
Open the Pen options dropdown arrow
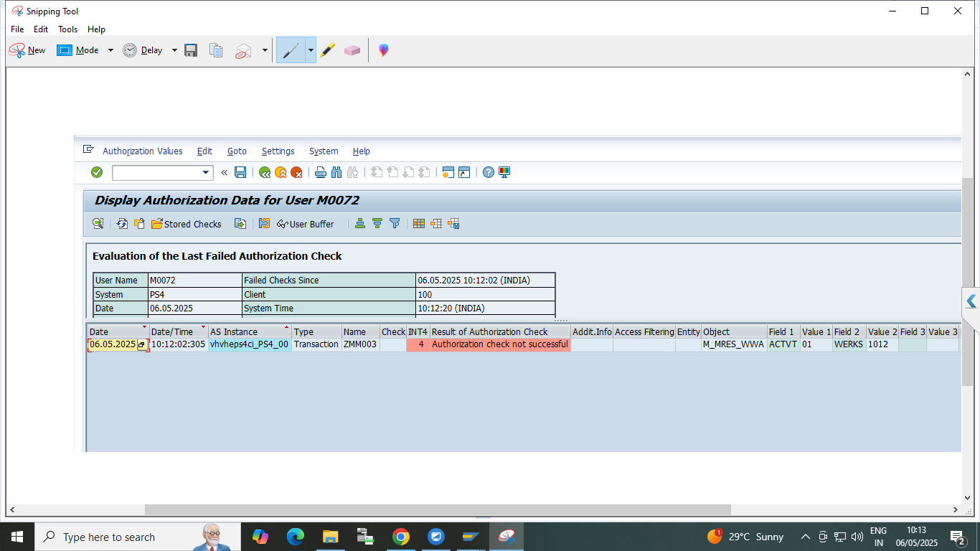coord(311,50)
